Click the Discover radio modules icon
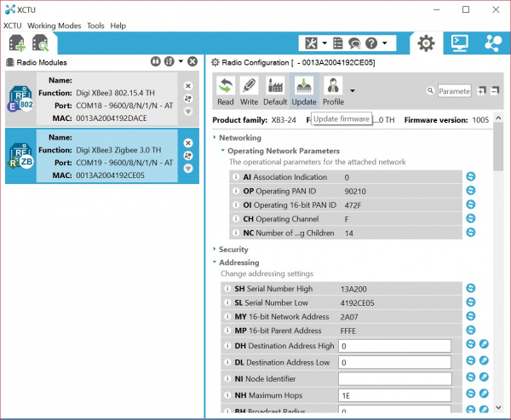The image size is (511, 420). click(40, 43)
